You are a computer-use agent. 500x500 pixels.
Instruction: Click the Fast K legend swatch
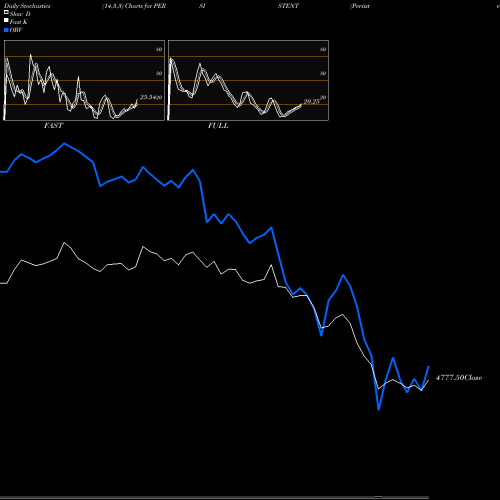click(6, 20)
